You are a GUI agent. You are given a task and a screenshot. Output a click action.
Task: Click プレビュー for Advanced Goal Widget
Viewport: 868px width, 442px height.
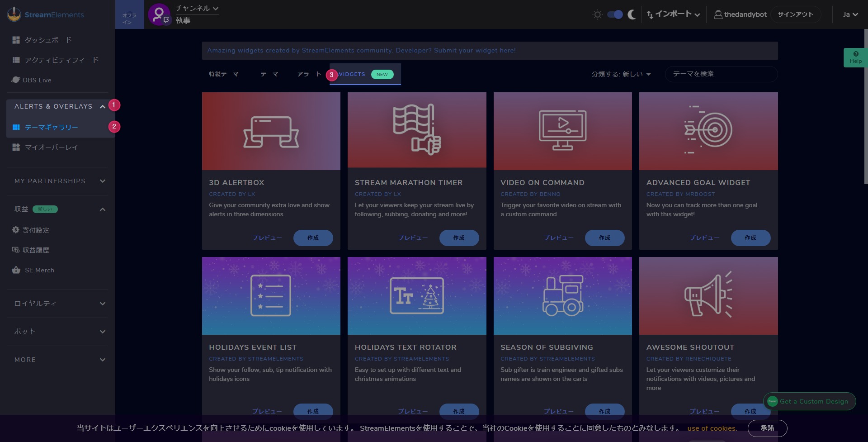pyautogui.click(x=704, y=238)
